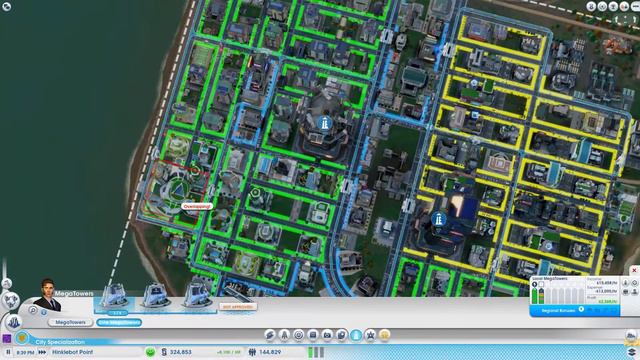
Task: Open the camera-shaped icon in bottom toolbar
Action: coord(327,335)
